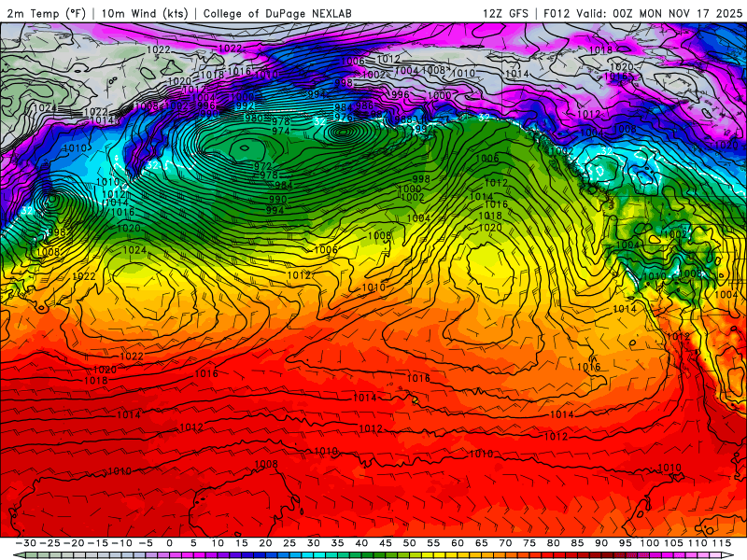Click '-15' on the temperature scale
The image size is (747, 560).
tap(98, 543)
